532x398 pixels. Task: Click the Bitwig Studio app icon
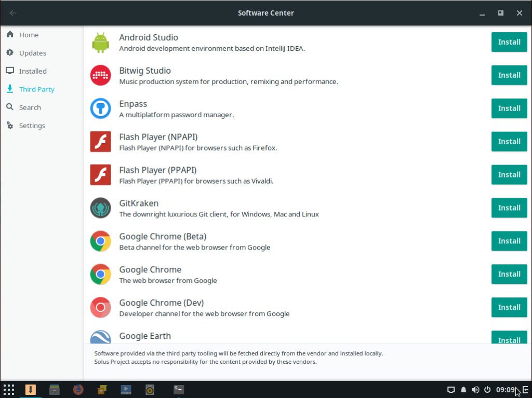click(x=100, y=75)
